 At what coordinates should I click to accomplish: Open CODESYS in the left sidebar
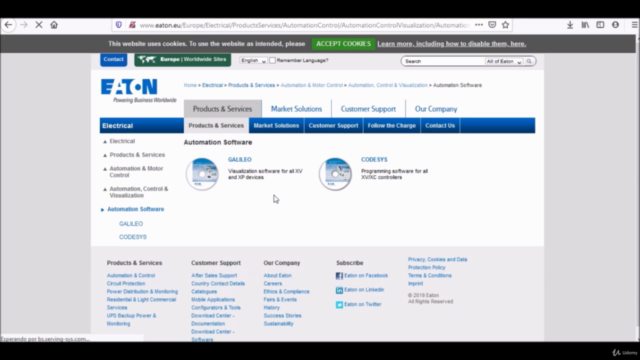[133, 237]
